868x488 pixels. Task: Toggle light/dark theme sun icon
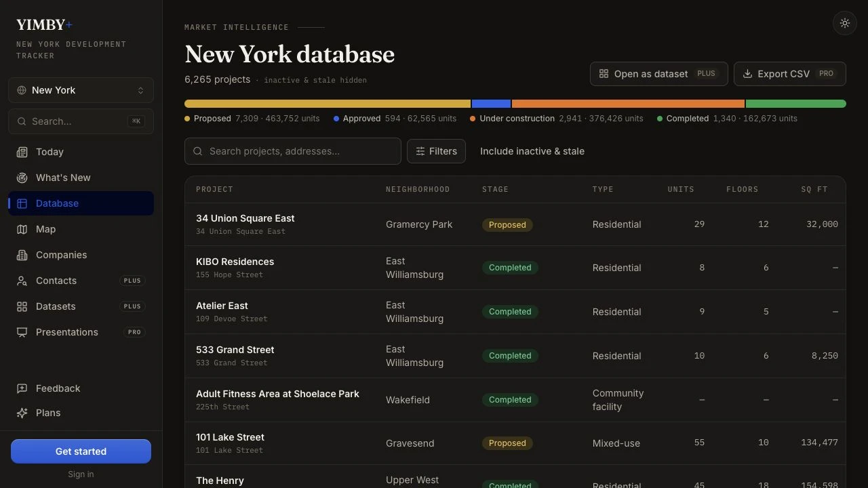click(x=845, y=23)
